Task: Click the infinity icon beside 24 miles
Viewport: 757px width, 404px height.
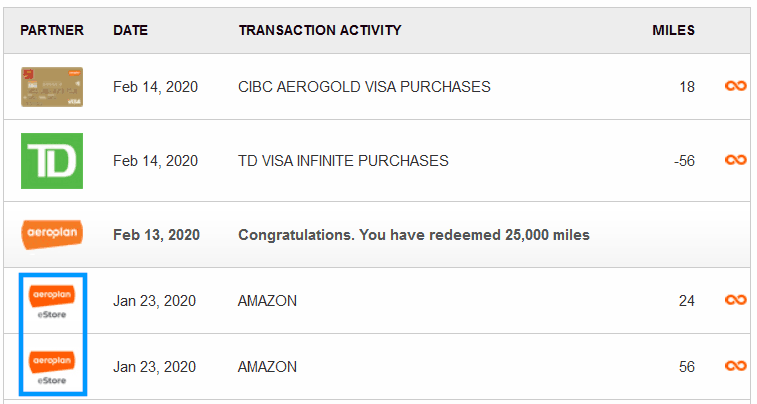Action: point(735,300)
